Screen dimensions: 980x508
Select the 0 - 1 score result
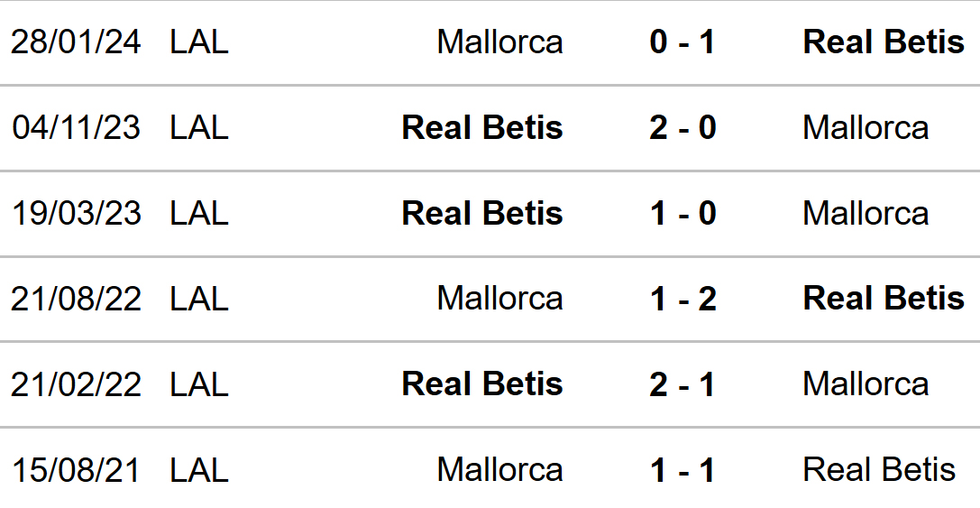point(682,42)
